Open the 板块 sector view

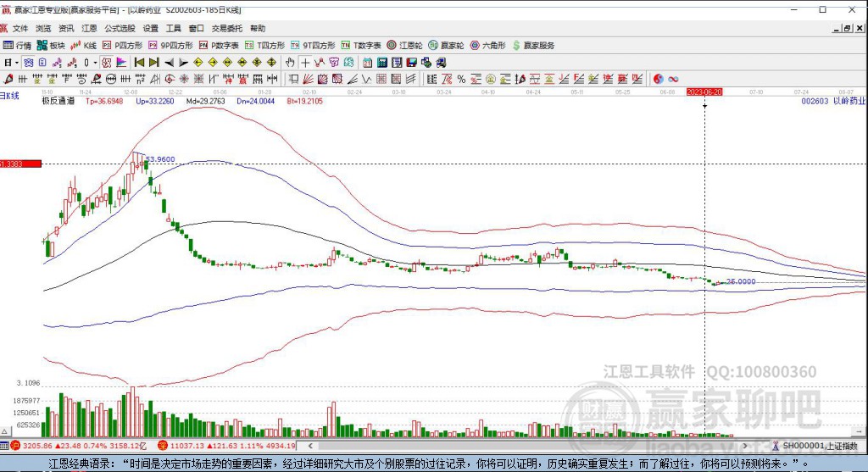[x=51, y=46]
